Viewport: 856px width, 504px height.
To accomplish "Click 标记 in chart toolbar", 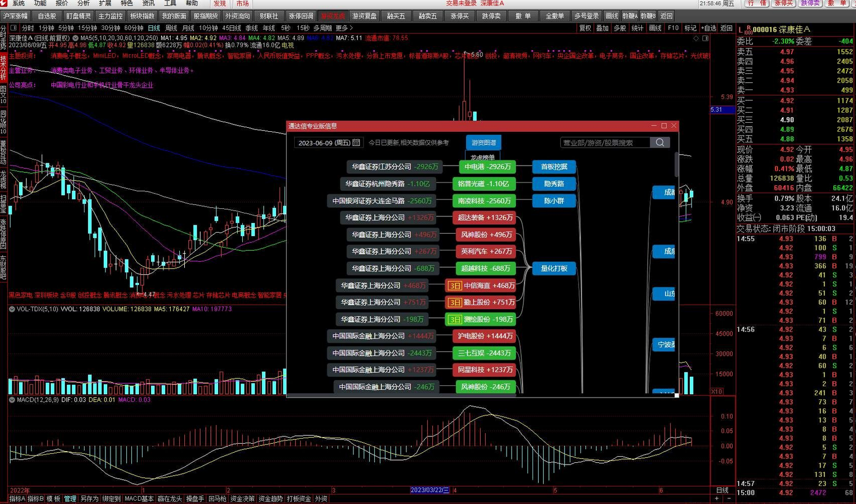I will point(690,28).
